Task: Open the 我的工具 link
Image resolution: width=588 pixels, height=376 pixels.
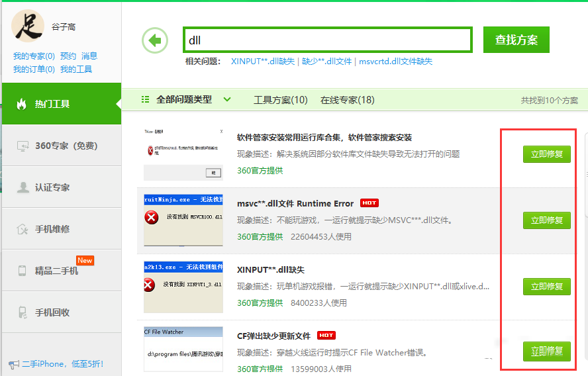Action: [76, 70]
